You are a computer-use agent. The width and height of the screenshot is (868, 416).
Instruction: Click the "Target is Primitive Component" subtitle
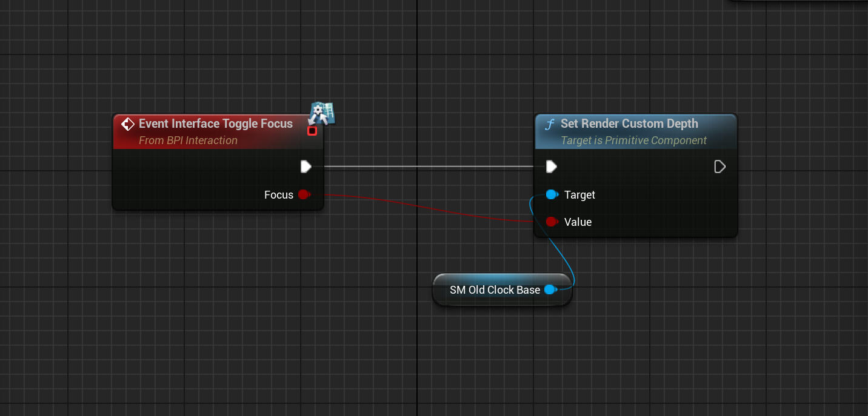click(x=633, y=140)
